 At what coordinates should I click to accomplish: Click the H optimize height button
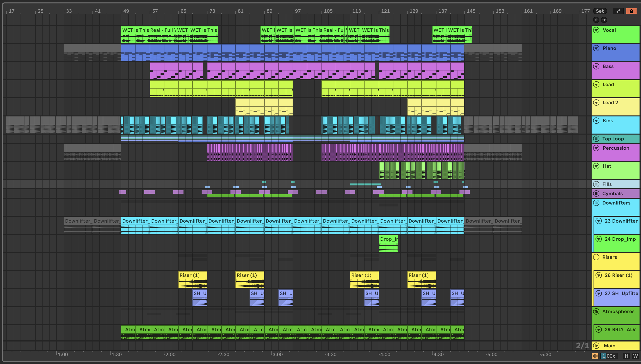click(x=626, y=356)
